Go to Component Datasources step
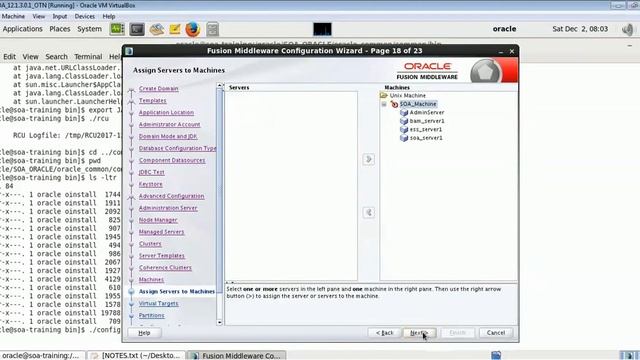Image resolution: width=640 pixels, height=360 pixels. pyautogui.click(x=172, y=160)
